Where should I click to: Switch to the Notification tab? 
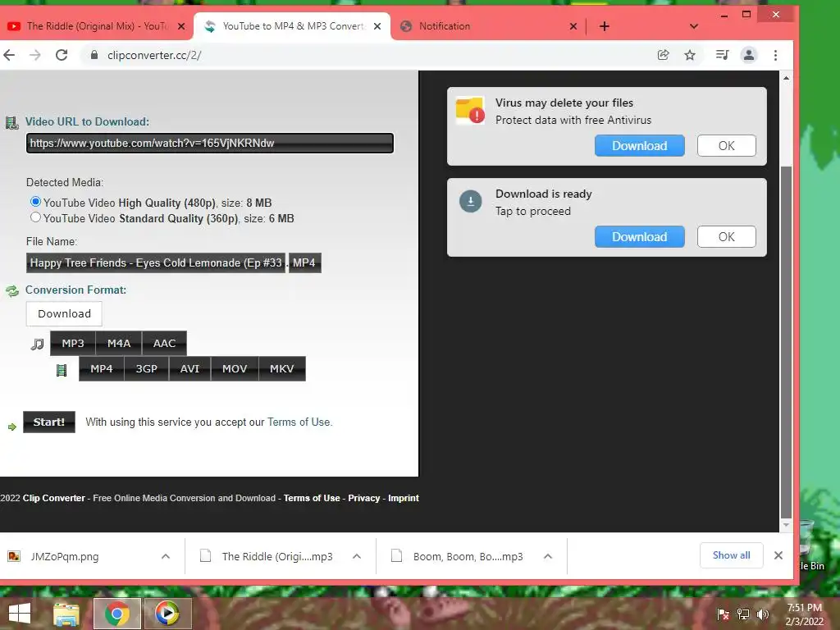click(x=489, y=26)
